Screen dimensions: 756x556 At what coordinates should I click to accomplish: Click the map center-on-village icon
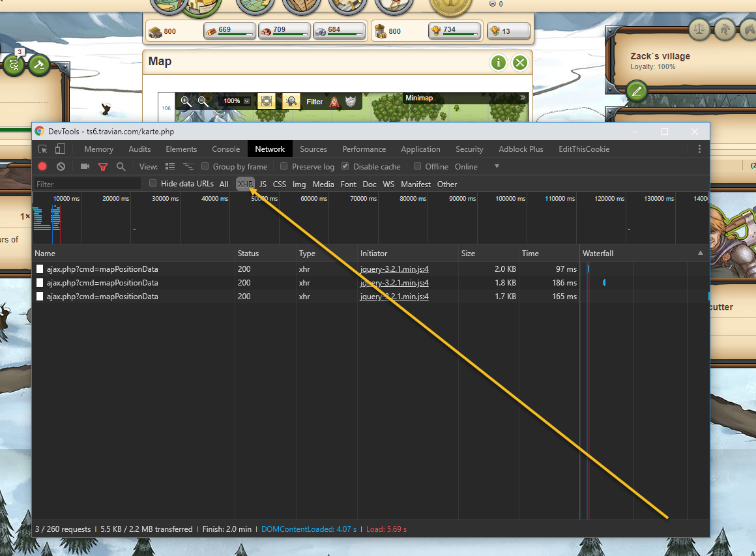coord(291,101)
